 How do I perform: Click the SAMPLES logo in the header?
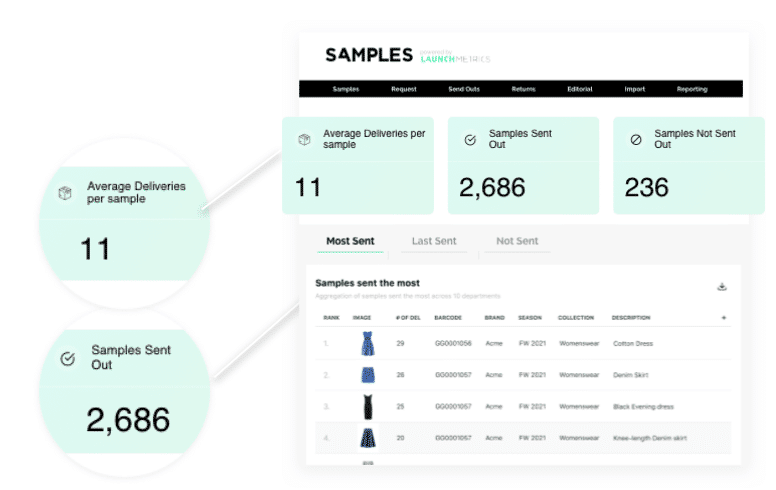pyautogui.click(x=369, y=55)
